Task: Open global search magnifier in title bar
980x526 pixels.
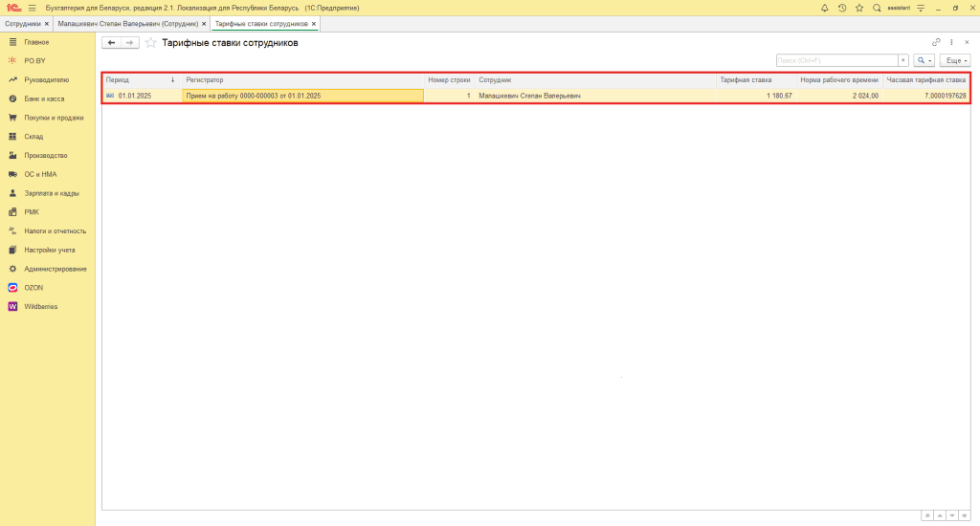Action: coord(877,8)
